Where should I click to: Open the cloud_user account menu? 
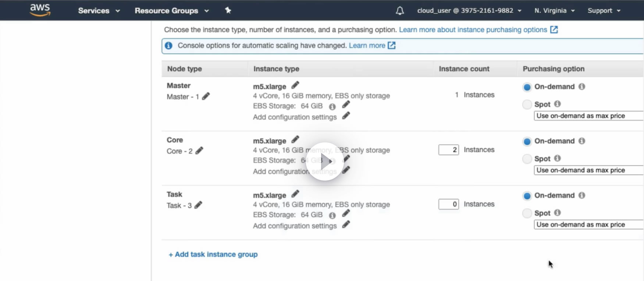[469, 11]
